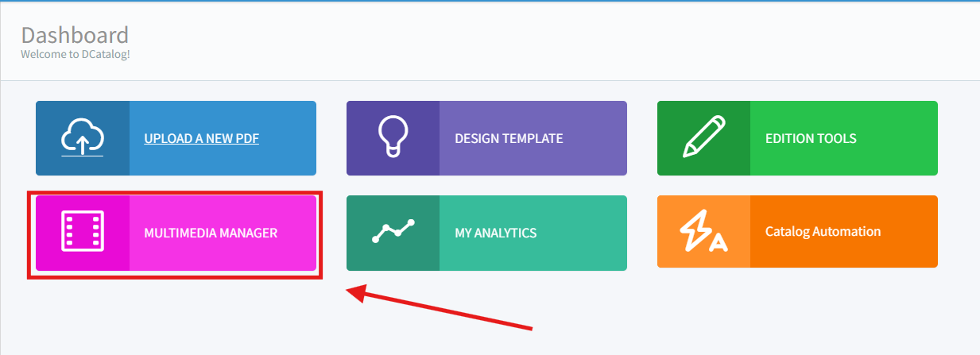Image resolution: width=980 pixels, height=355 pixels.
Task: Go to MY ANALYTICS text label
Action: pos(495,233)
